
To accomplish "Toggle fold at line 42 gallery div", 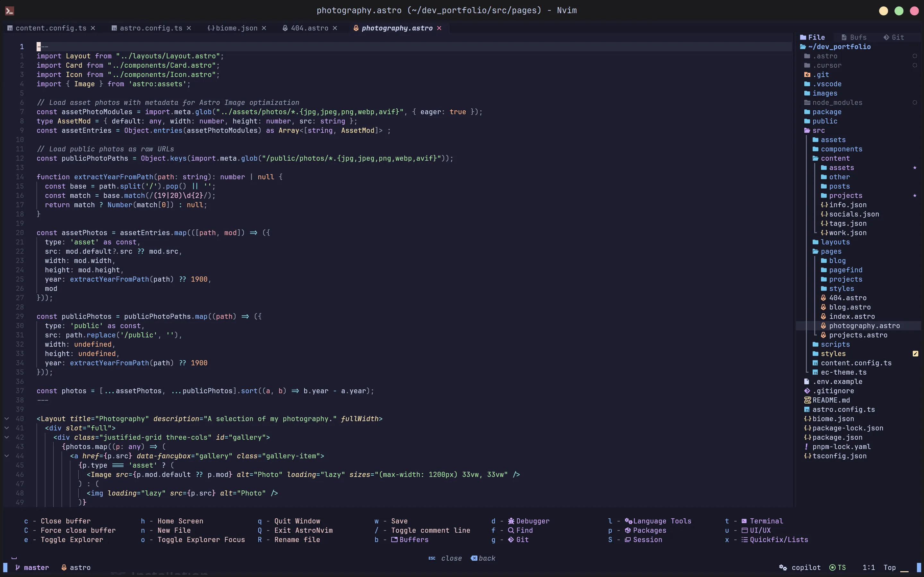I will [6, 437].
